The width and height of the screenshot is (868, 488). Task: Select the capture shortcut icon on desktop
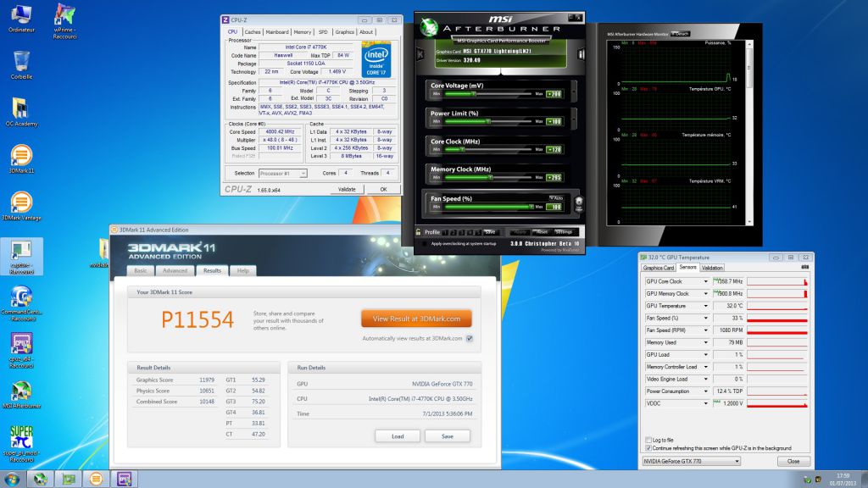pos(21,257)
